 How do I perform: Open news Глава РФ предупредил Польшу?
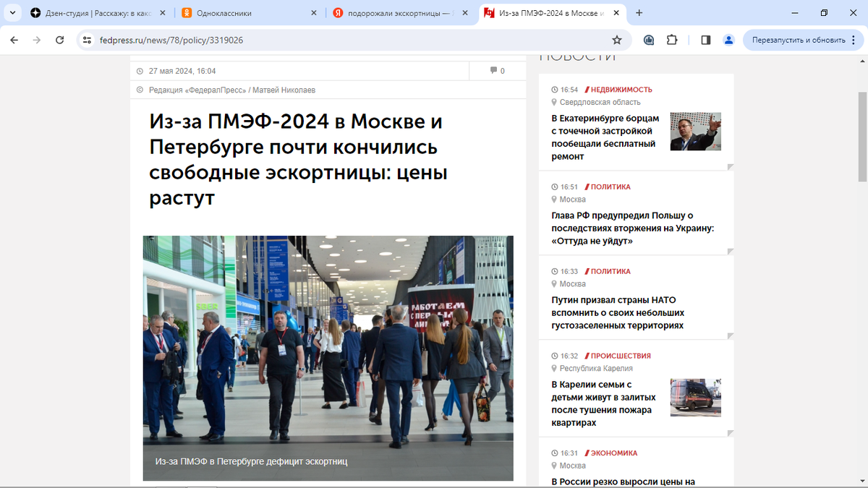tap(633, 228)
